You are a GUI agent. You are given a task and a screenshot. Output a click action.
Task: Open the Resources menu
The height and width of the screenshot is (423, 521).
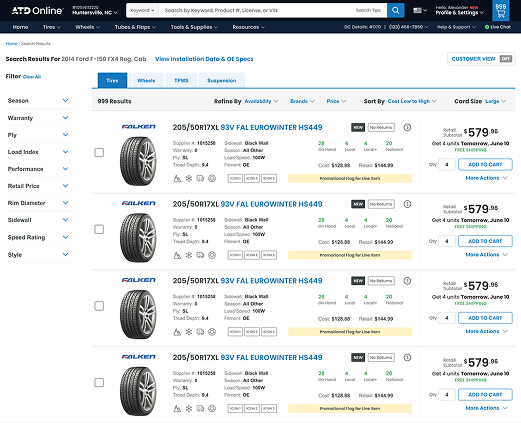pos(248,27)
